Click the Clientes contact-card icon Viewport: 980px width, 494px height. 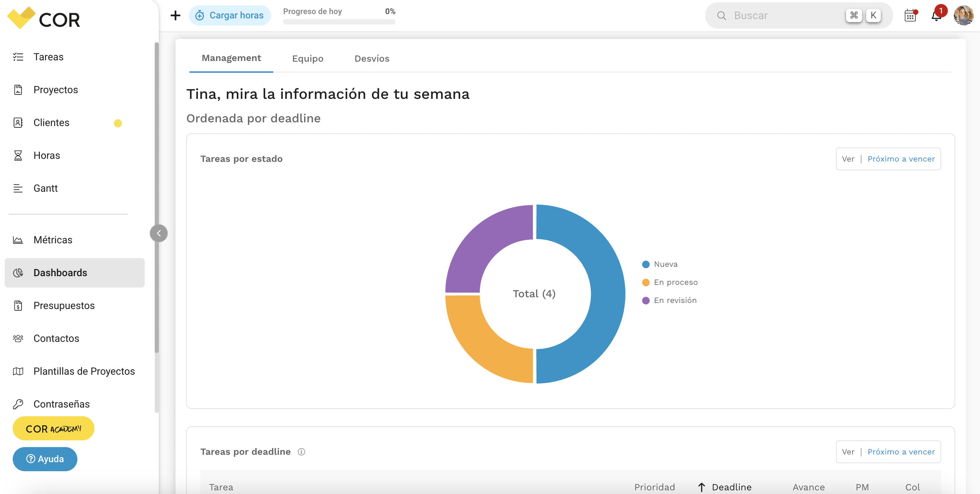pos(18,123)
